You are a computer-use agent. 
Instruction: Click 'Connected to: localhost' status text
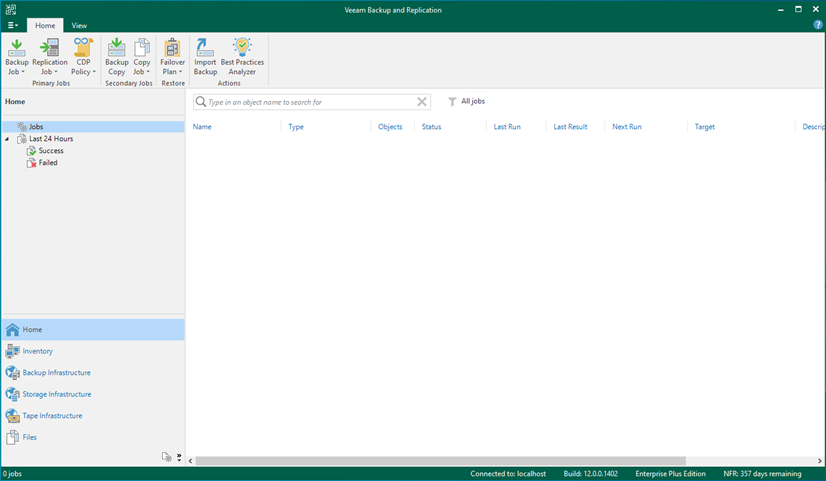click(x=508, y=474)
